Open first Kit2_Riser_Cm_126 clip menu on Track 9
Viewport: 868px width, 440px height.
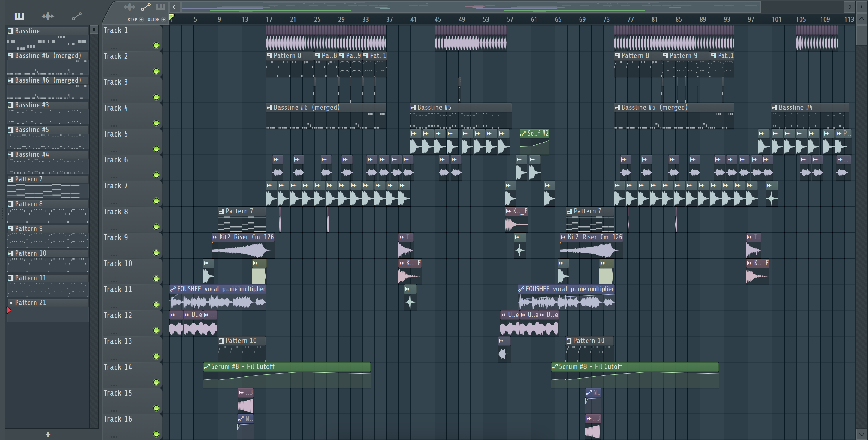pyautogui.click(x=215, y=237)
